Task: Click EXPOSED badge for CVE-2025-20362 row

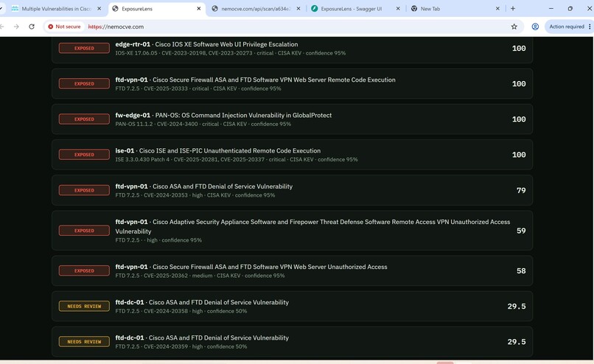Action: [84, 271]
